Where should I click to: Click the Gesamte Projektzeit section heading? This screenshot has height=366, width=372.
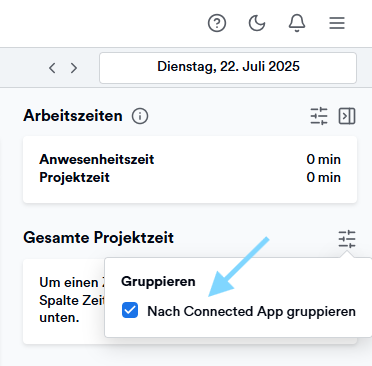click(99, 238)
